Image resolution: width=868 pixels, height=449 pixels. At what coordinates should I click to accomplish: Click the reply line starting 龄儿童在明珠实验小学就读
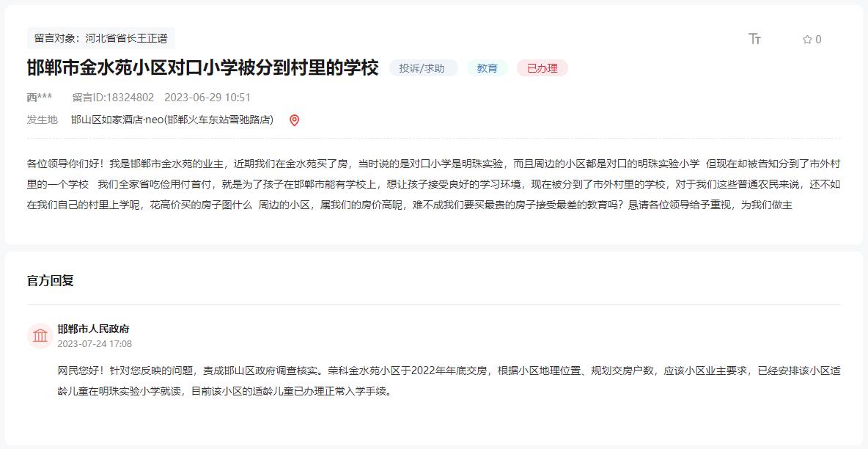point(225,391)
